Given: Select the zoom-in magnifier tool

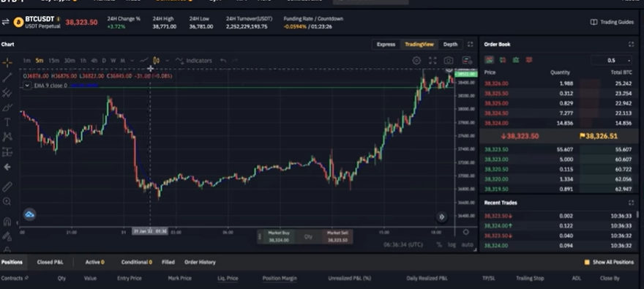Looking at the screenshot, I should coord(7,201).
